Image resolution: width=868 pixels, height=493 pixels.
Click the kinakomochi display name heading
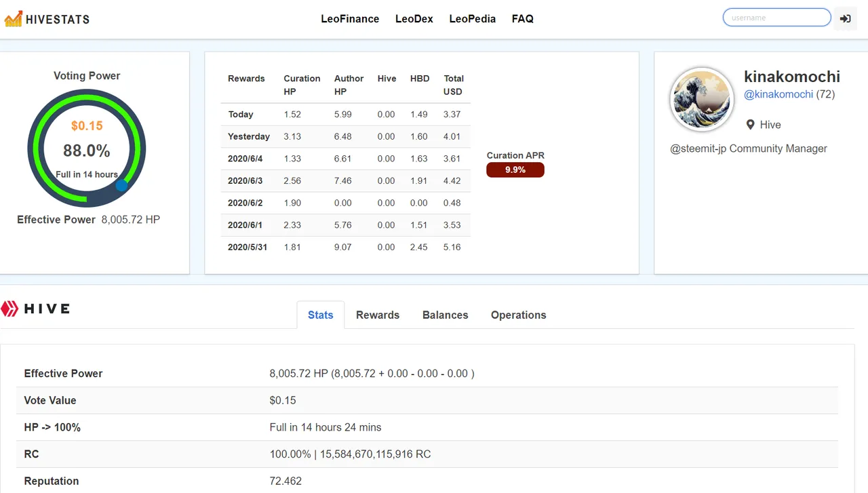click(x=792, y=77)
